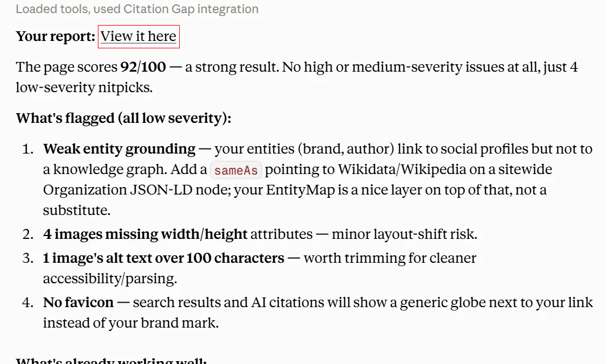
Task: Click list number 1 marker
Action: [x=28, y=149]
